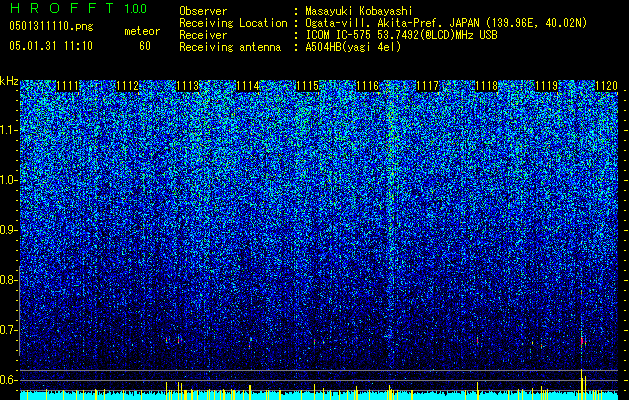Click the meteor label

tap(142, 31)
